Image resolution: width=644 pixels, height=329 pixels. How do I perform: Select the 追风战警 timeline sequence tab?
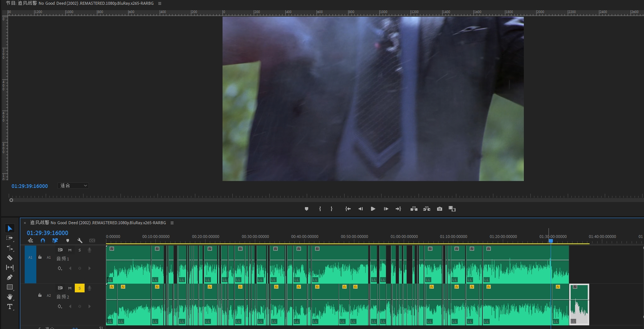(x=98, y=223)
